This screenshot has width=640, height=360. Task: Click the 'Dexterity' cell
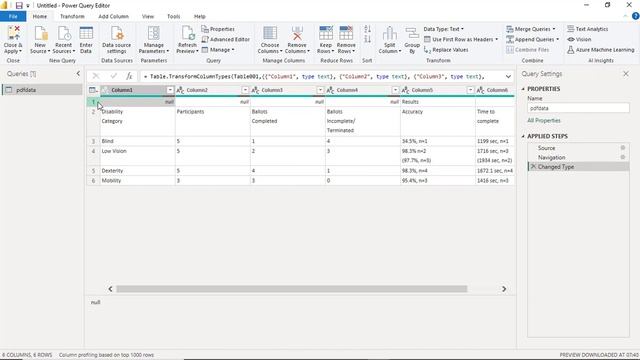[138, 171]
